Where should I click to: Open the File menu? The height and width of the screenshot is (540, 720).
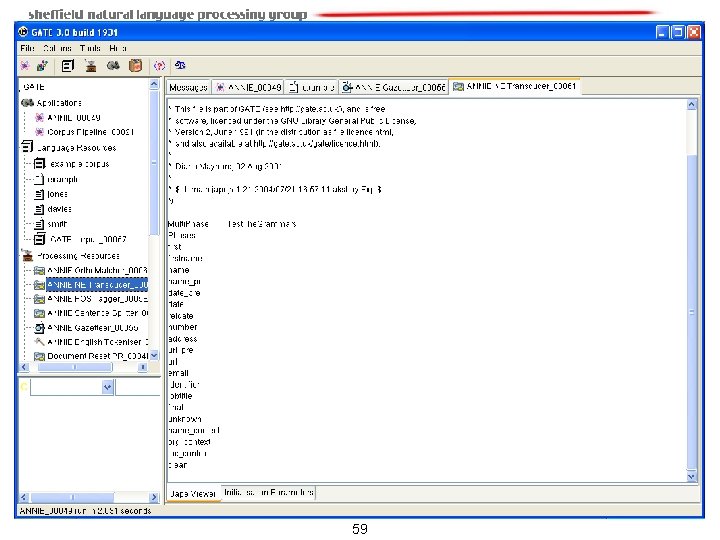pos(28,48)
